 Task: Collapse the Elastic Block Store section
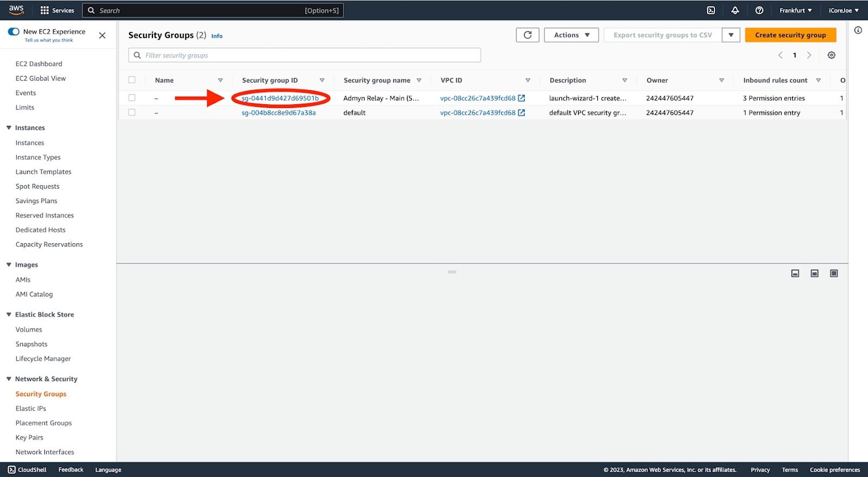(x=9, y=314)
